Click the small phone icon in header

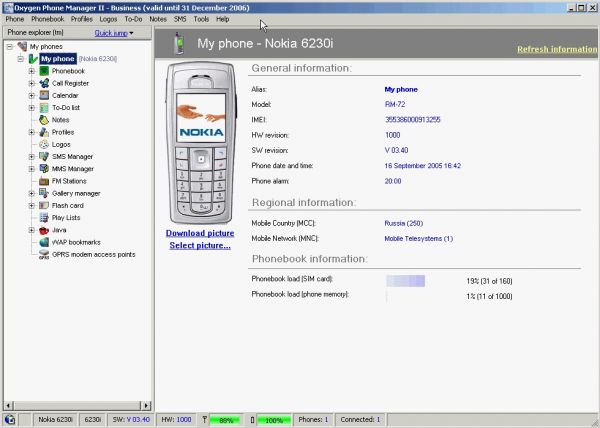pos(179,43)
